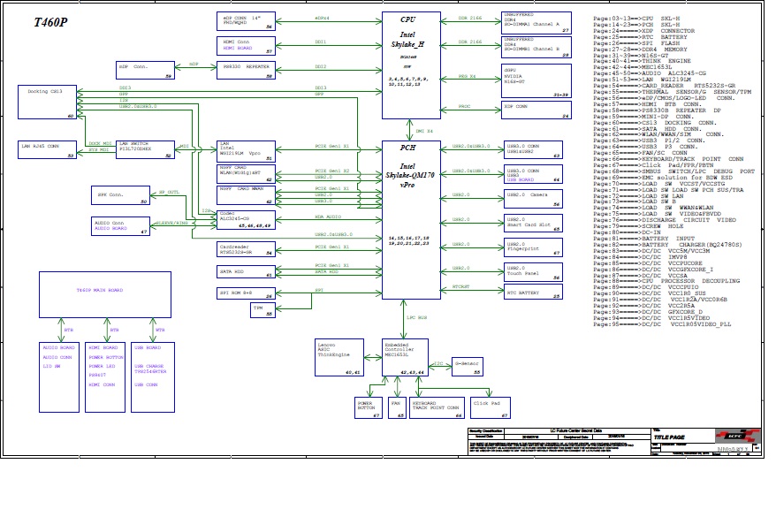
Task: Click the LAN Intel WGI219LM Vpro block
Action: (246, 151)
